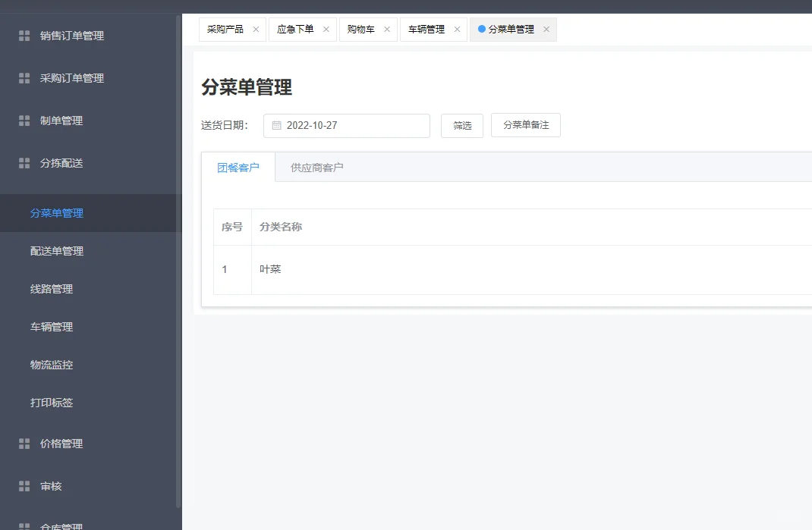Close the 采购产品 tab
Screen dimensions: 812x530
(x=257, y=29)
